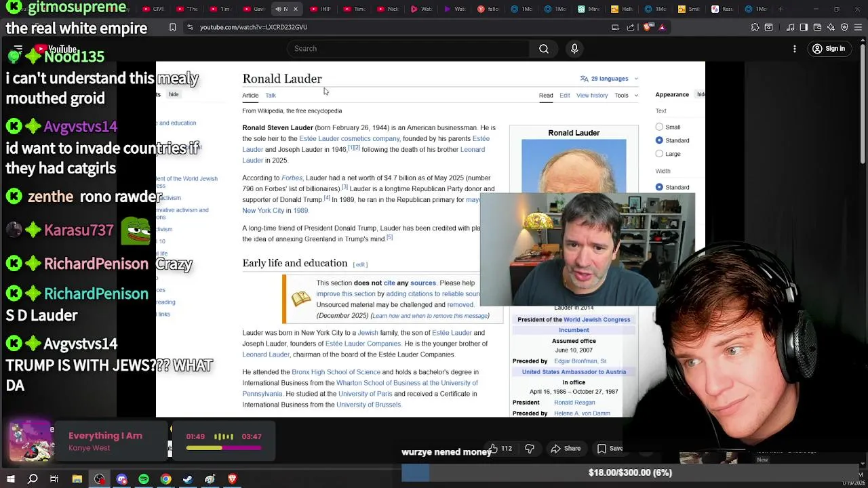Image resolution: width=868 pixels, height=488 pixels.
Task: Open the Wikipedia Tools dropdown
Action: pyautogui.click(x=627, y=96)
